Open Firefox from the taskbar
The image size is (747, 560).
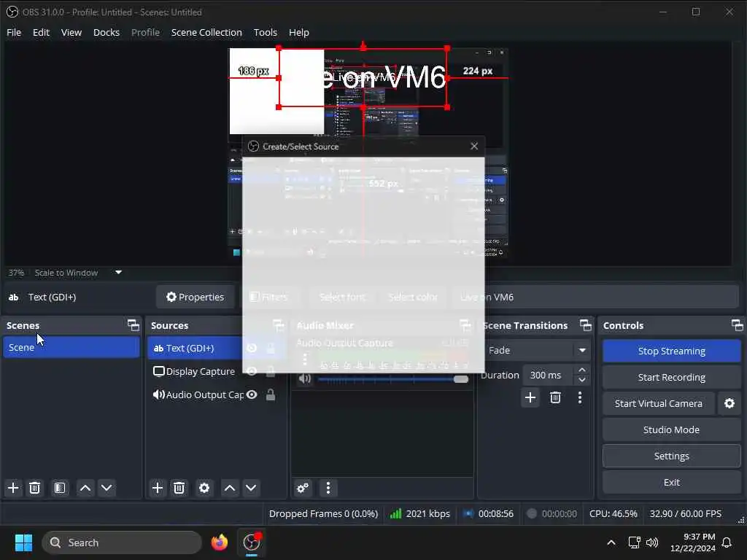(x=219, y=542)
